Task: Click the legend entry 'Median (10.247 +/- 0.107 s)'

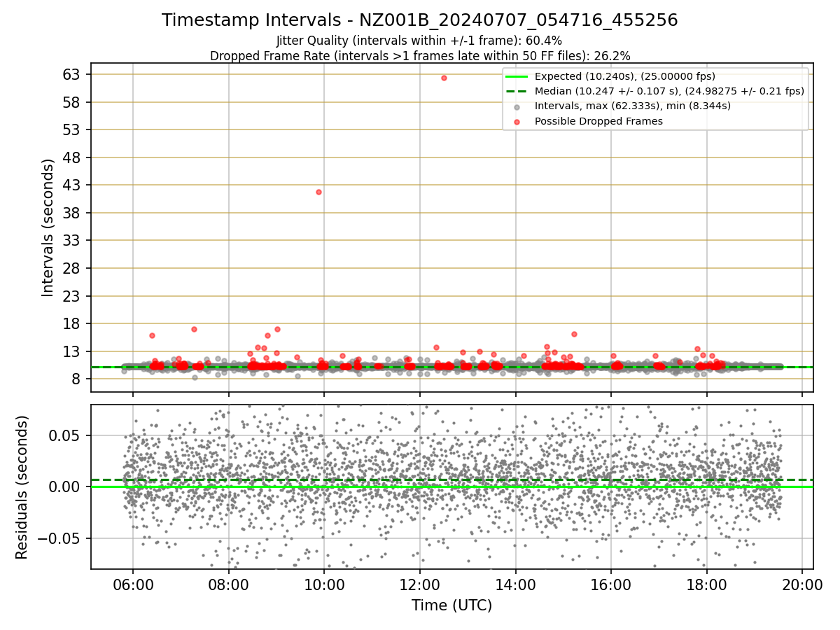Action: coord(669,91)
